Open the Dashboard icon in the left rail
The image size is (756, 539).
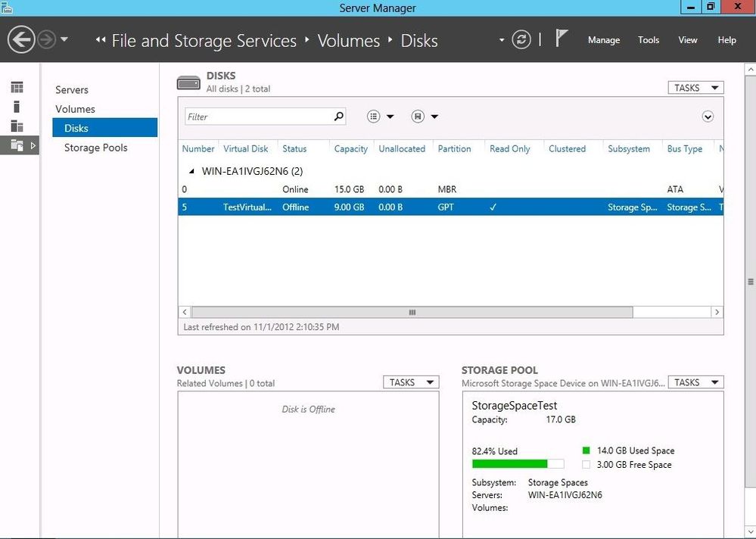[x=17, y=88]
